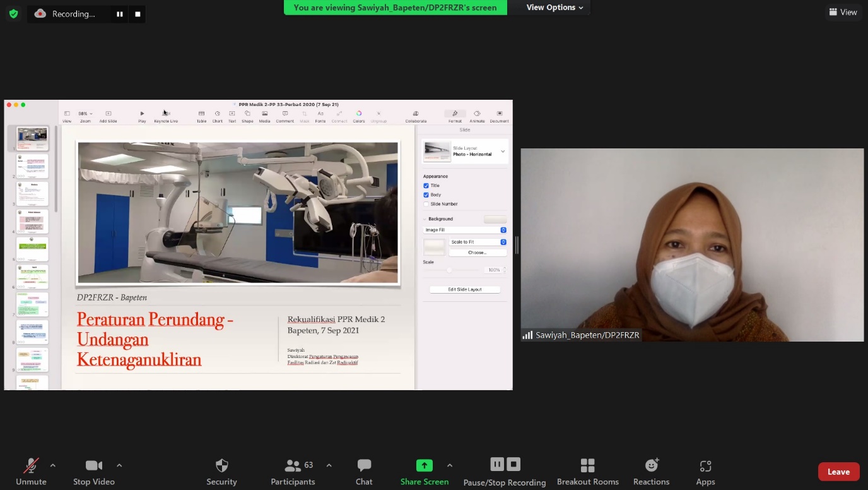
Task: Open the Security button in Zoom
Action: (221, 472)
